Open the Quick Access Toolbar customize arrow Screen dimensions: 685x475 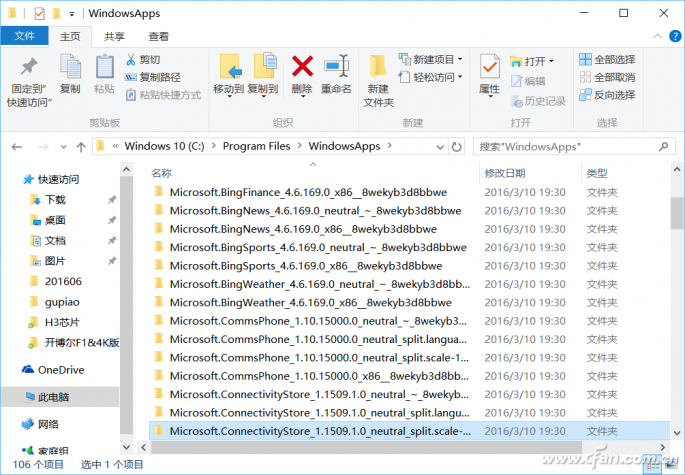point(72,14)
